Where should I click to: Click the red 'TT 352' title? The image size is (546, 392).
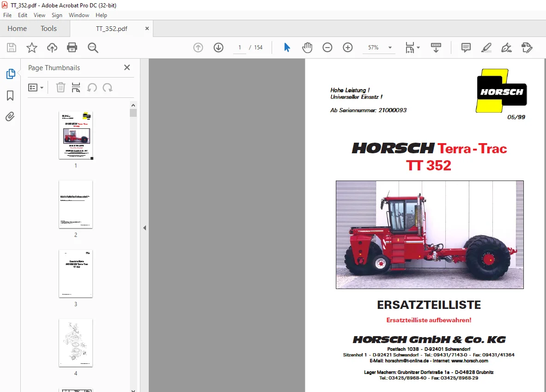[428, 165]
